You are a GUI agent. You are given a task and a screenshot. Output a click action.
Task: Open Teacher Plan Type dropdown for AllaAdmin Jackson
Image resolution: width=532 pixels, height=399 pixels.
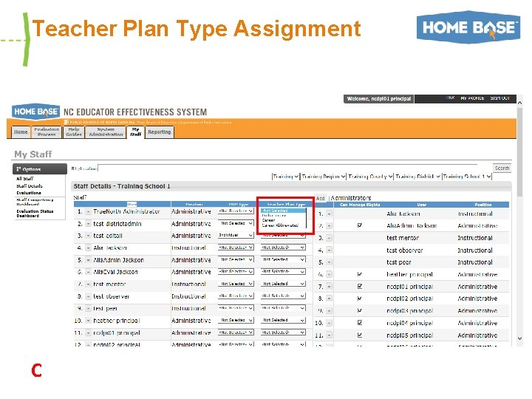(x=283, y=259)
